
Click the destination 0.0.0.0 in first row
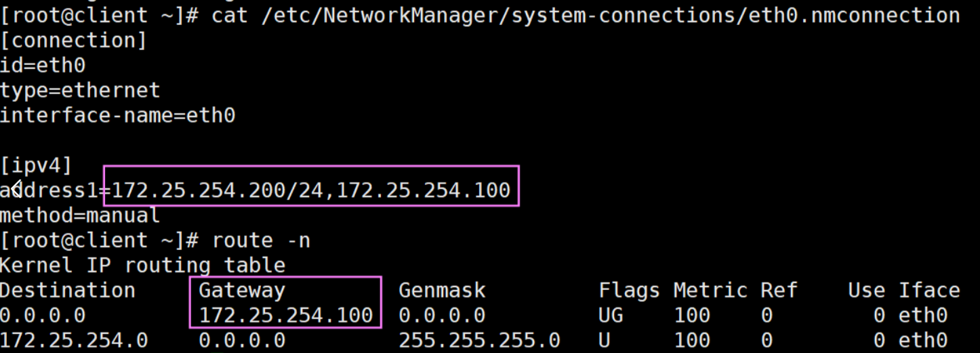[x=43, y=315]
